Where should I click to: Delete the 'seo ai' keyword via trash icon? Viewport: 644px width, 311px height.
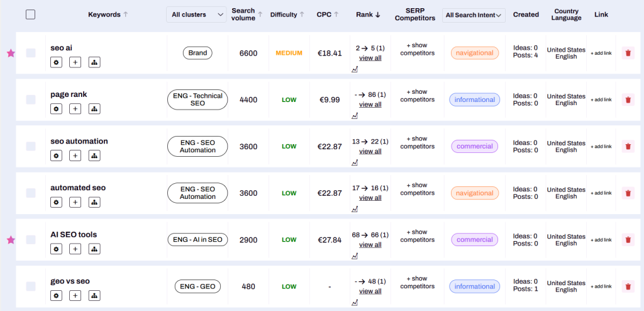click(628, 54)
